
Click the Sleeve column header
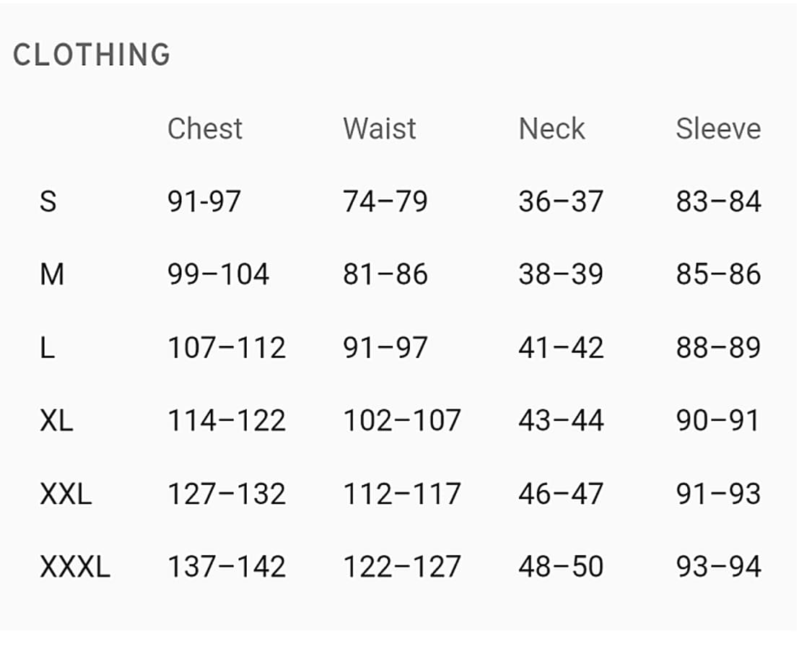(718, 129)
